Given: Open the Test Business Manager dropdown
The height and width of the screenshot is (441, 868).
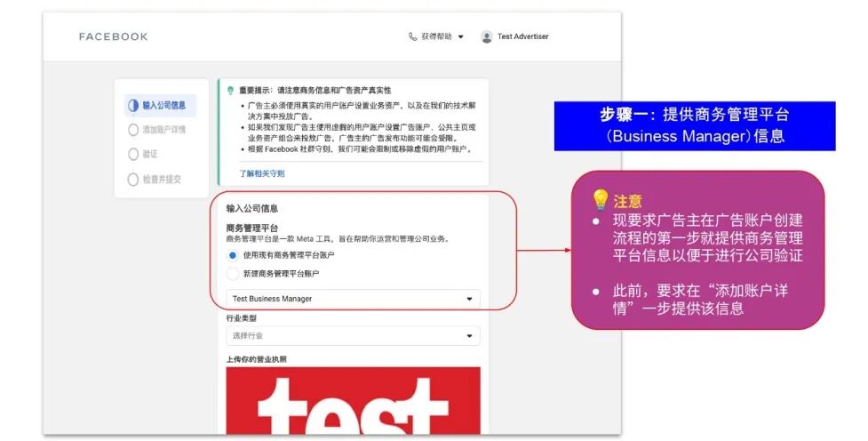Looking at the screenshot, I should point(354,299).
